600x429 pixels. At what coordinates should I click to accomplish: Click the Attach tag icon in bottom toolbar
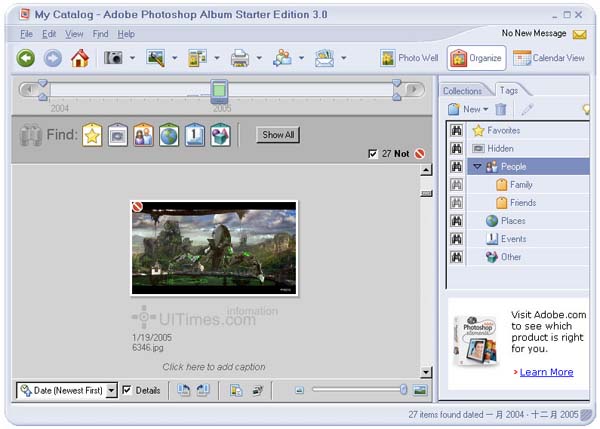click(258, 390)
